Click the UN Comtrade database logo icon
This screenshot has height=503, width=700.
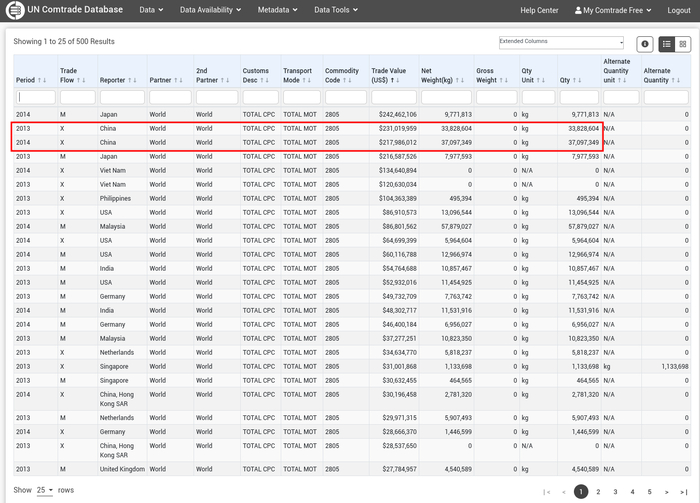(17, 10)
